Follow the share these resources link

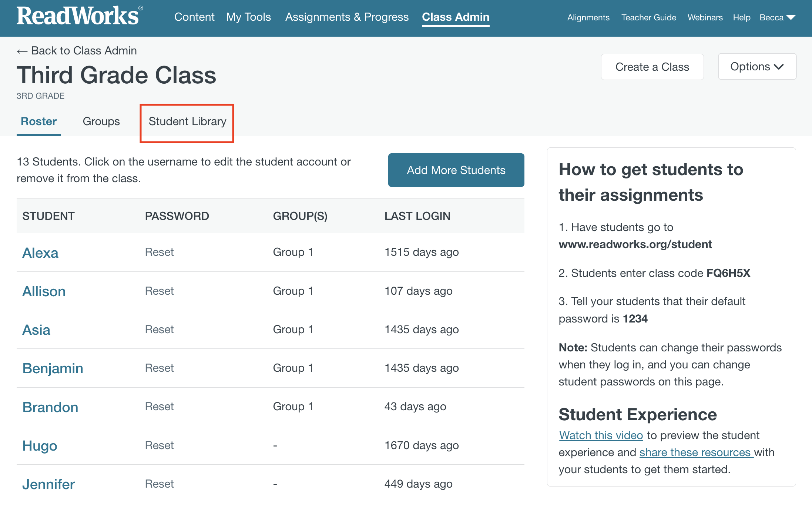[x=696, y=452]
